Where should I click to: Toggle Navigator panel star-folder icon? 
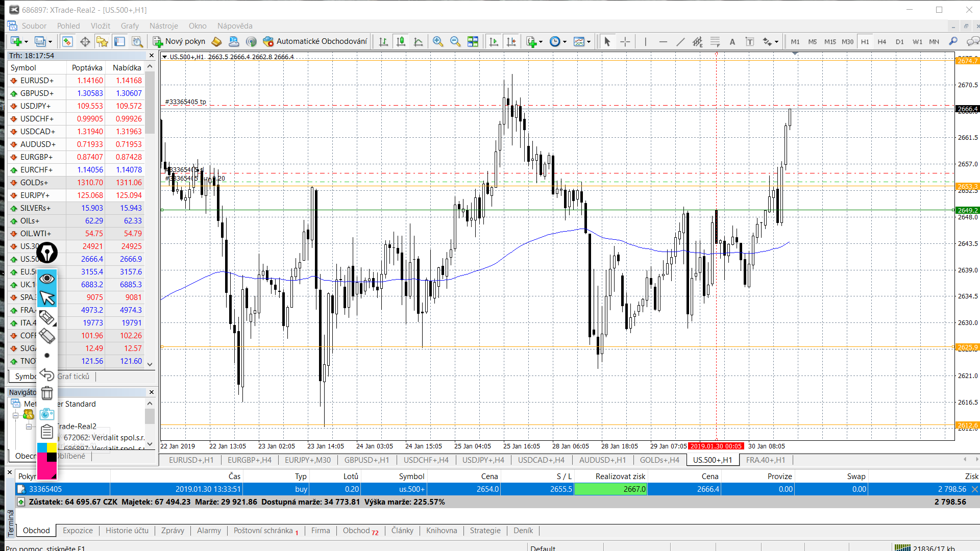click(102, 42)
